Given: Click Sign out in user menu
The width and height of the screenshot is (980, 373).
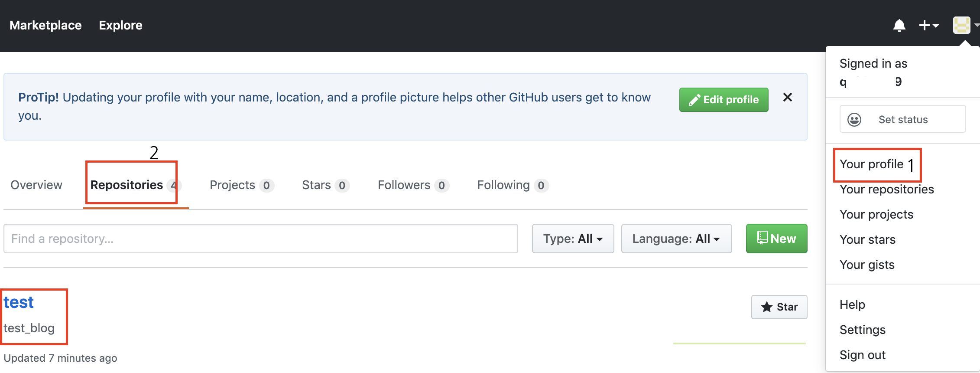Looking at the screenshot, I should click(862, 355).
